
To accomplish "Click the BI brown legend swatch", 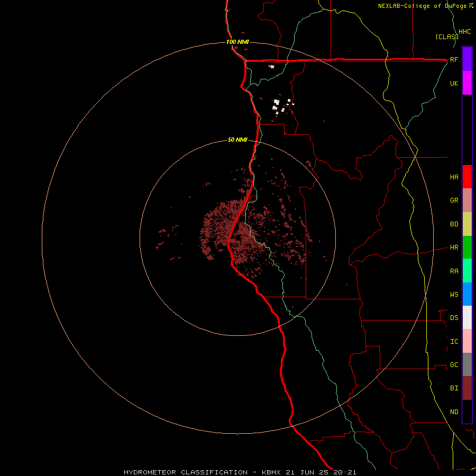I will tap(467, 388).
